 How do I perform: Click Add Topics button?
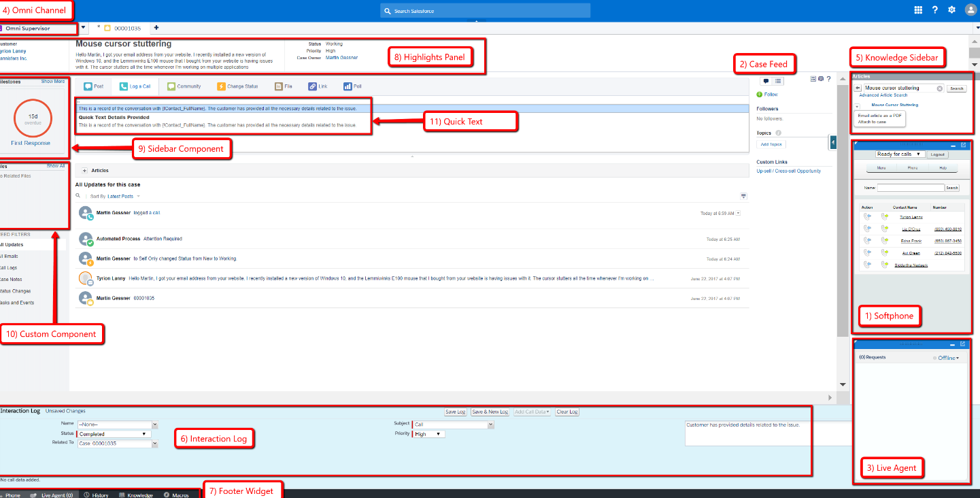(x=771, y=144)
